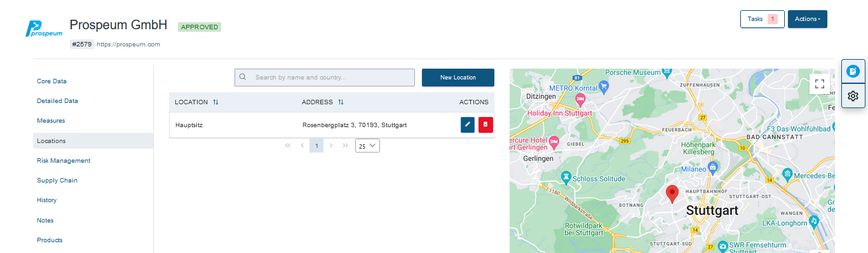Open the Risk Management section
This screenshot has height=253, width=868.
pos(64,160)
